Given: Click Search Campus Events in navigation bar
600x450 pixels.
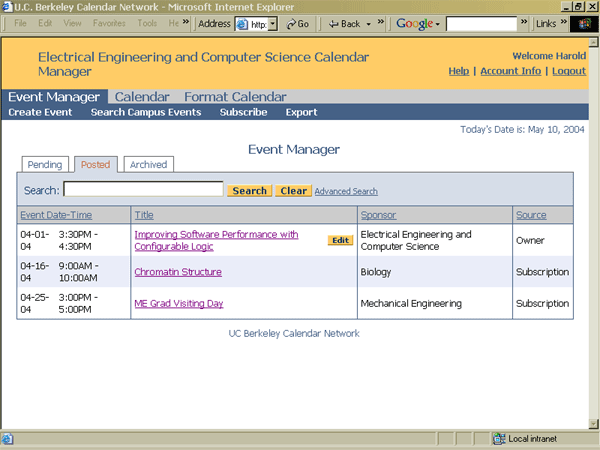Looking at the screenshot, I should click(x=146, y=112).
